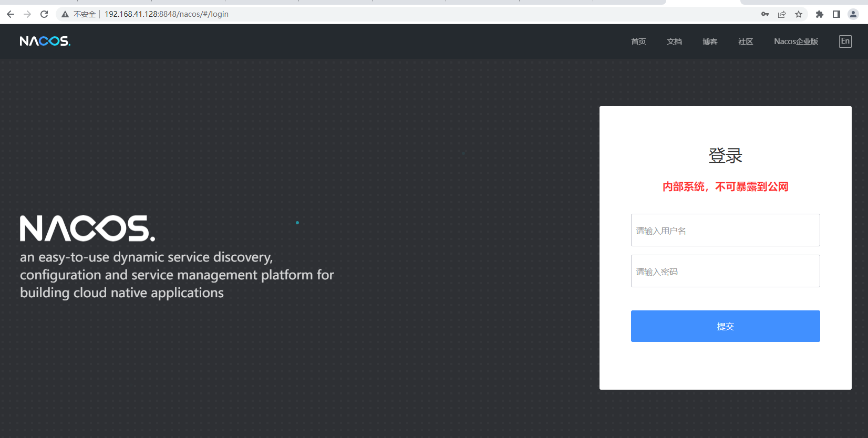Focus the 请输入用户名 username field
This screenshot has height=438, width=868.
pos(726,230)
